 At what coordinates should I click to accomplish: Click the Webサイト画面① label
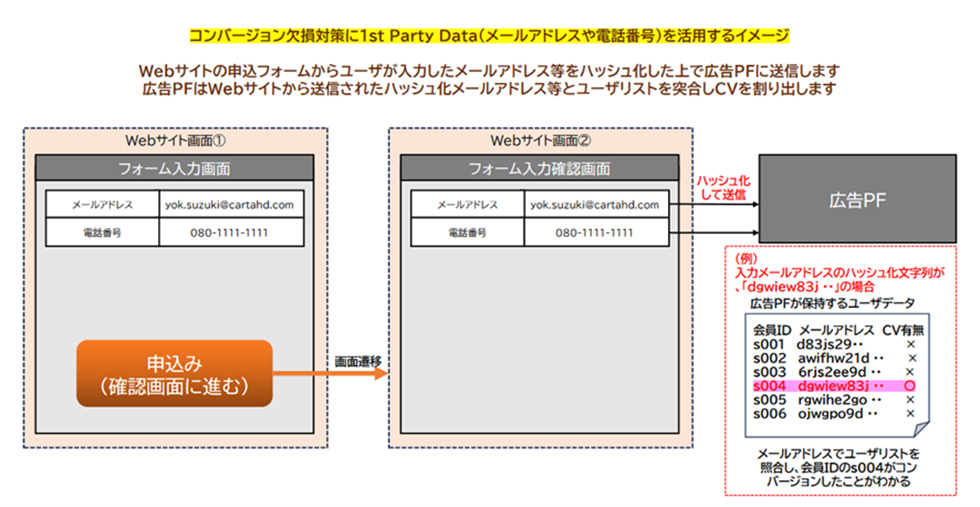click(x=175, y=139)
